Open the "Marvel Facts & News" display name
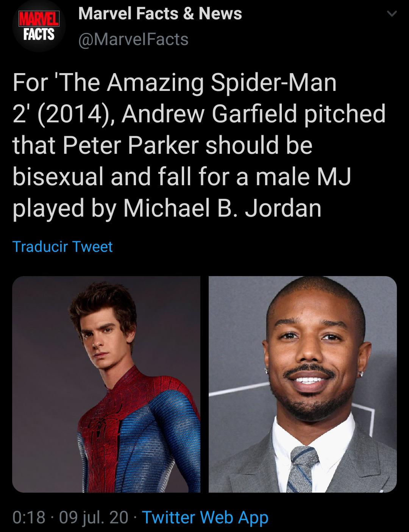Screen dimensions: 409x532 click(159, 14)
